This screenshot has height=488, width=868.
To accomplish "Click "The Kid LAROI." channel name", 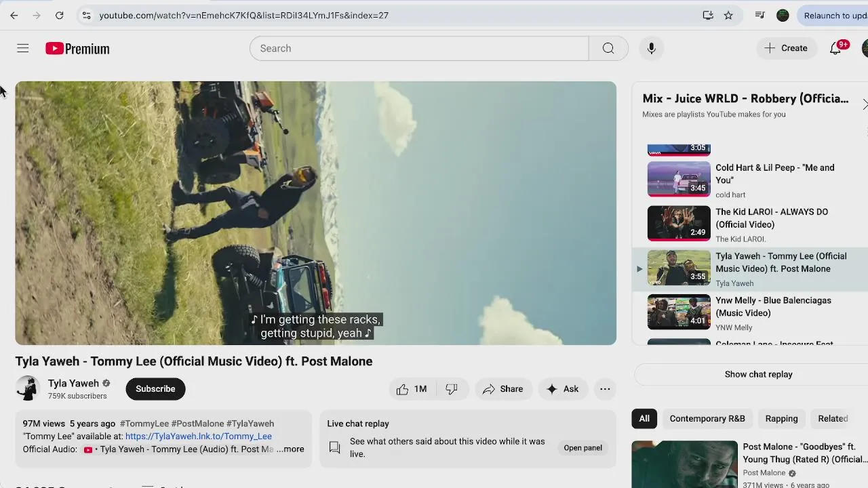I will pyautogui.click(x=741, y=239).
